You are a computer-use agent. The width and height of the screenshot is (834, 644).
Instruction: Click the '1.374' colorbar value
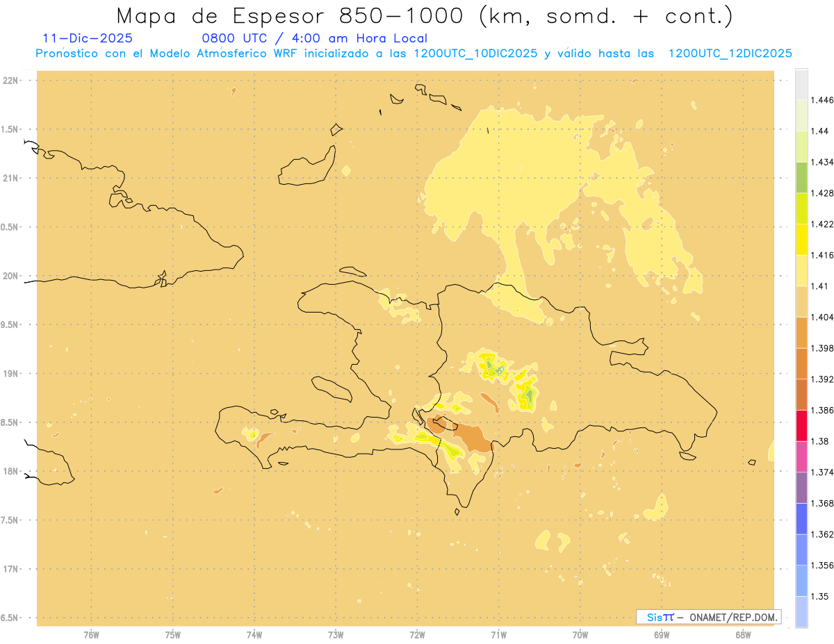[821, 472]
